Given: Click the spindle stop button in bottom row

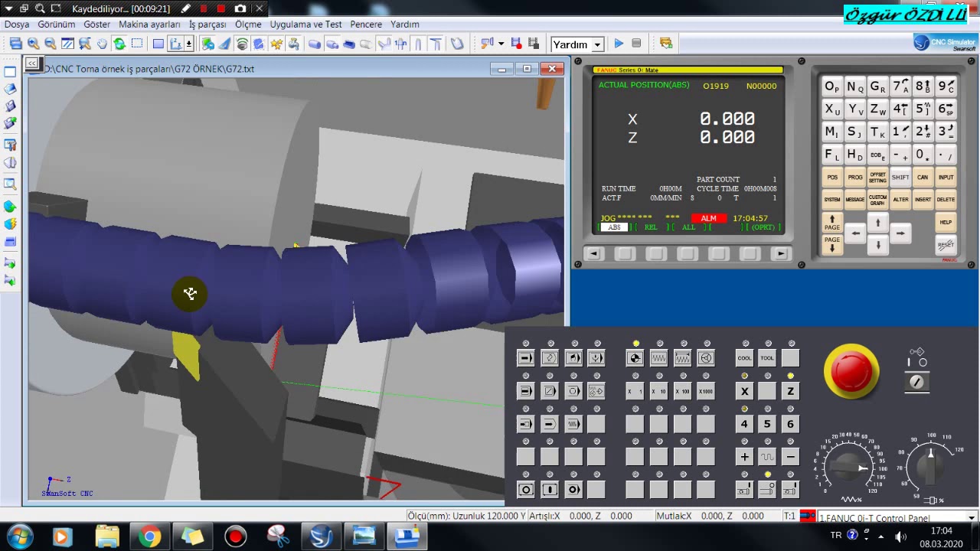Looking at the screenshot, I should pyautogui.click(x=767, y=490).
